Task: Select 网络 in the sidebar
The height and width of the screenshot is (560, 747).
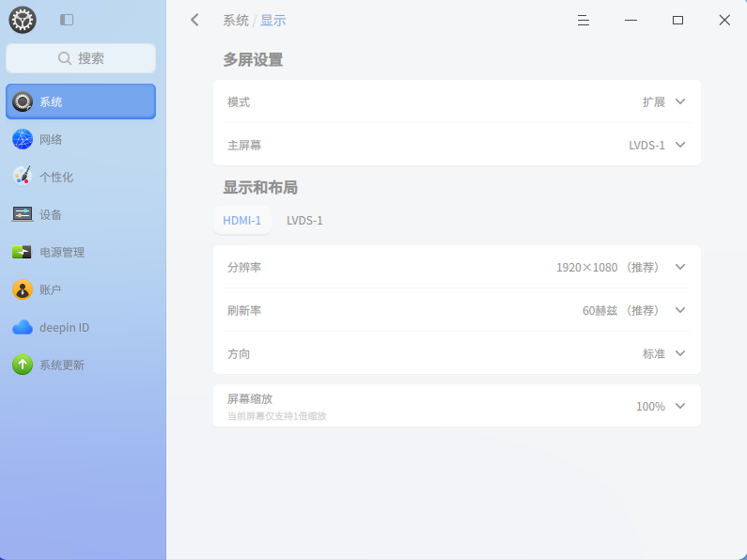Action: [x=81, y=139]
